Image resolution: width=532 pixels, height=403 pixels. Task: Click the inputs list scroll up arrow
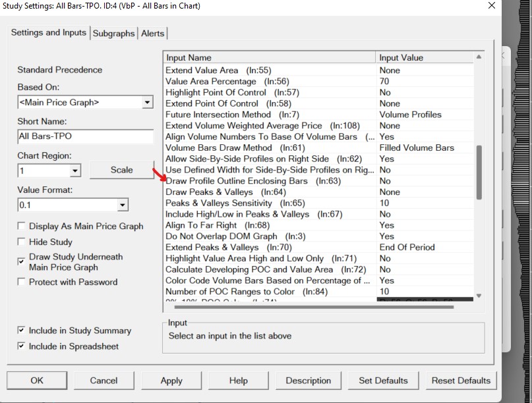[479, 57]
